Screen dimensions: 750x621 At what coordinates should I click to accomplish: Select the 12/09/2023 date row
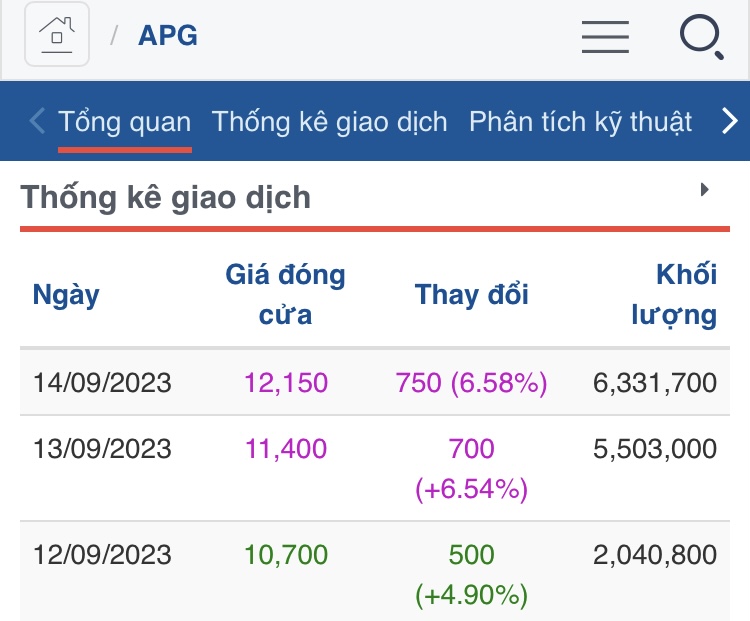click(x=102, y=554)
